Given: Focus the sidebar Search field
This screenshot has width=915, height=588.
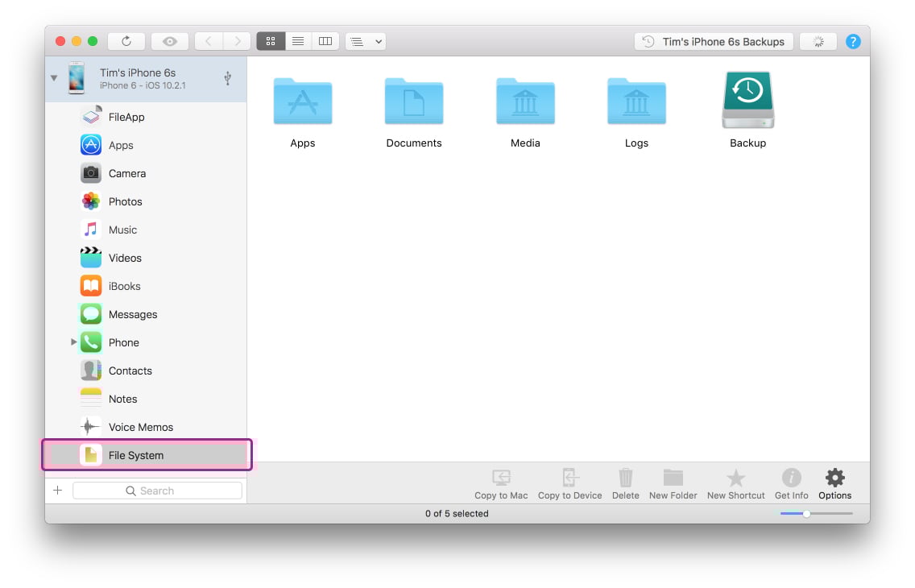Looking at the screenshot, I should point(158,491).
